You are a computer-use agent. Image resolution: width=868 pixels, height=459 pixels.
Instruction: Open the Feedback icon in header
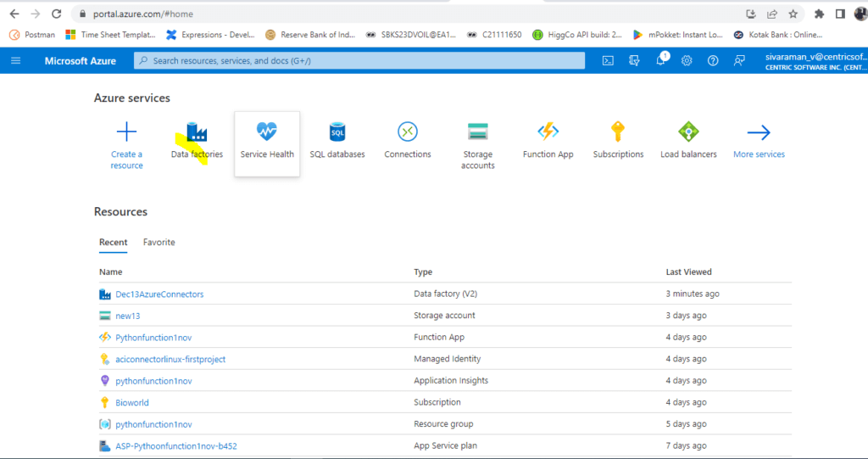(739, 60)
